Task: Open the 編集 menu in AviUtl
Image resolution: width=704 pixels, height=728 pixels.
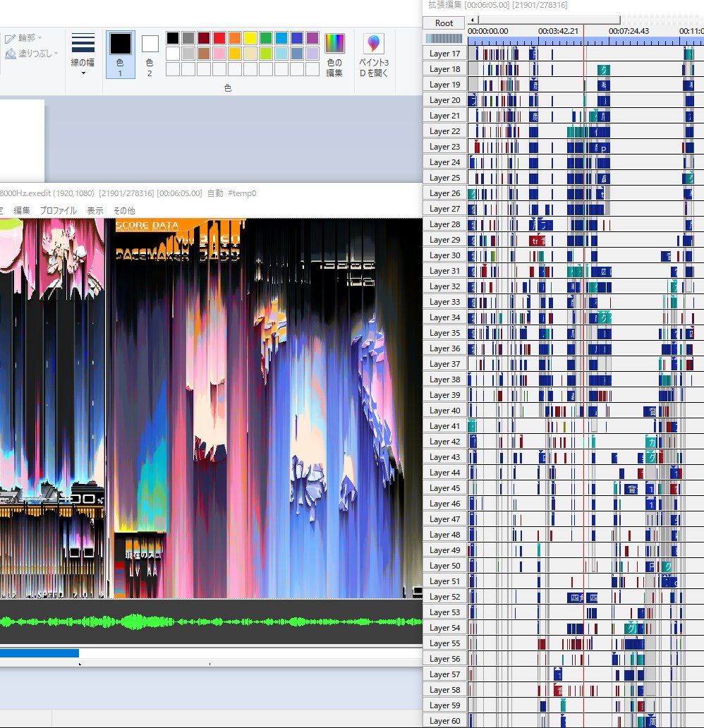Action: (22, 210)
